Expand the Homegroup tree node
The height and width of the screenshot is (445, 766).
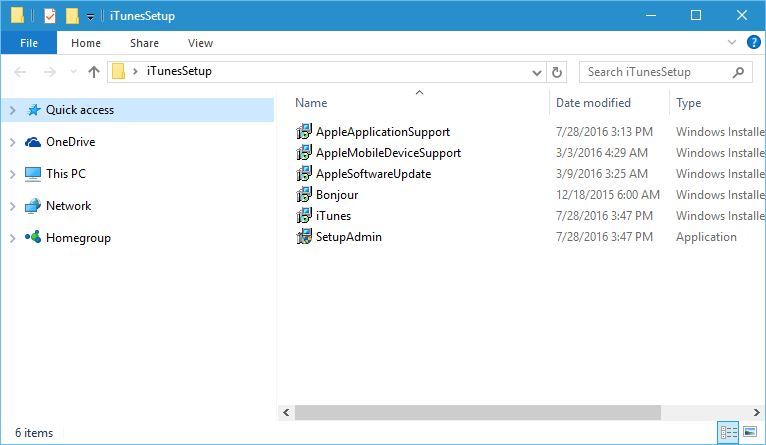[13, 238]
